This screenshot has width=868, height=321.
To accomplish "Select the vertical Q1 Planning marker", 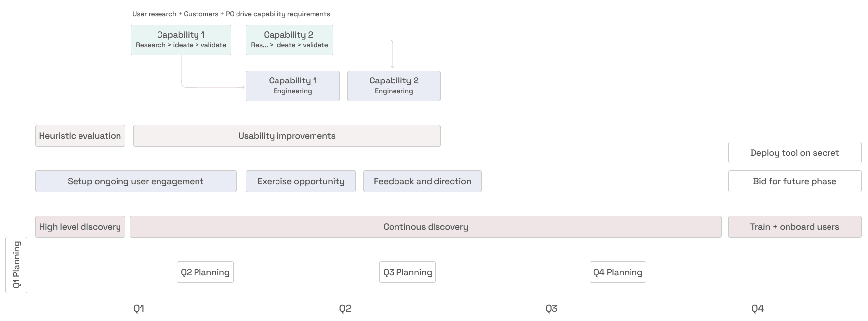I will pos(16,265).
